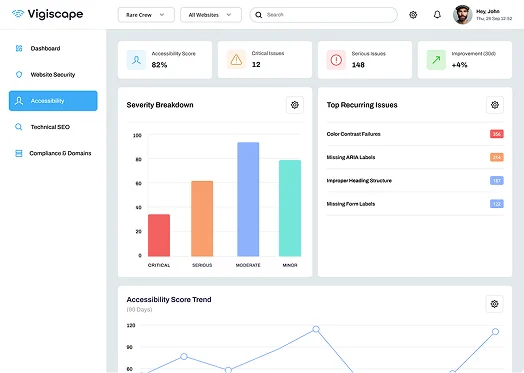Viewport: 524px width, 373px height.
Task: Click the MINOR axis label
Action: [x=290, y=265]
